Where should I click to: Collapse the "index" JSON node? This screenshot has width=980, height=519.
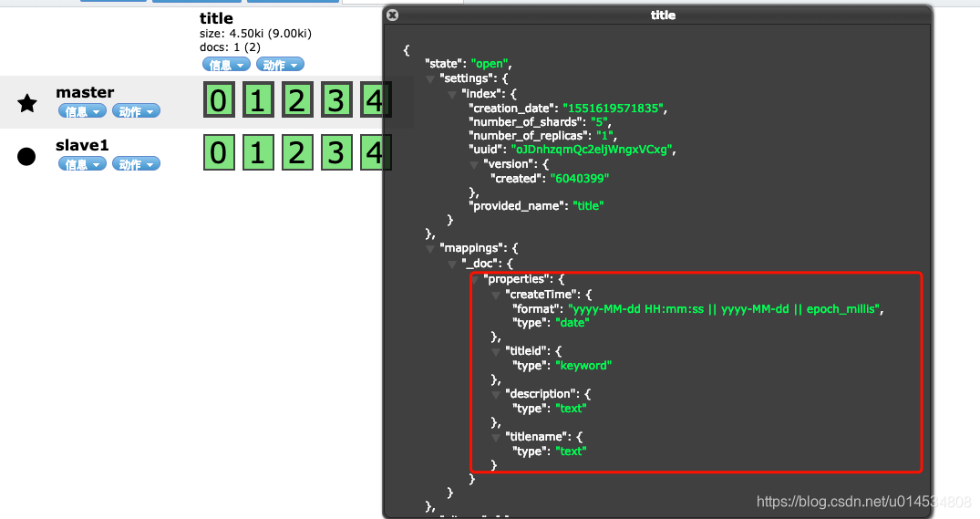click(x=452, y=95)
